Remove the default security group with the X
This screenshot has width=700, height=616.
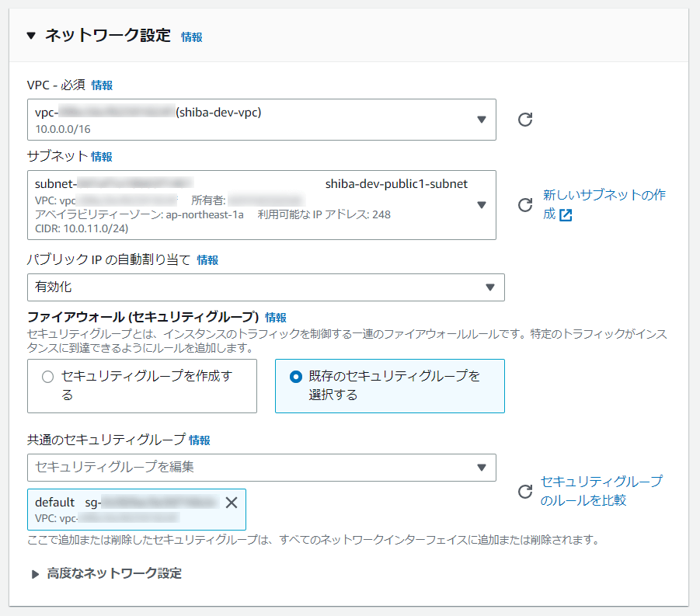tap(231, 502)
